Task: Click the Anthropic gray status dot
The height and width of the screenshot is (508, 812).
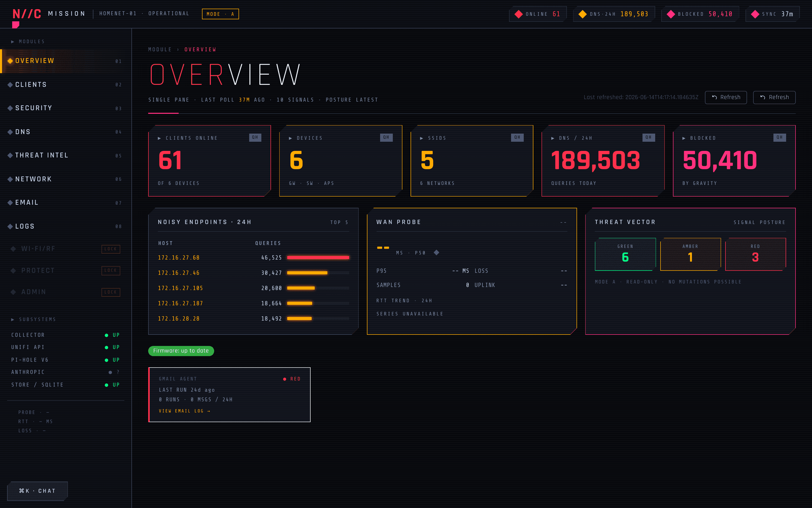Action: click(110, 372)
